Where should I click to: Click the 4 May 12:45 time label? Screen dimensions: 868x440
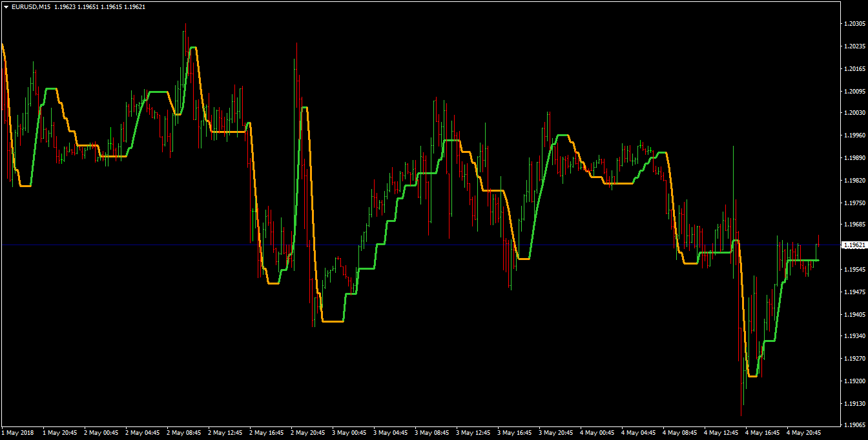[721, 433]
